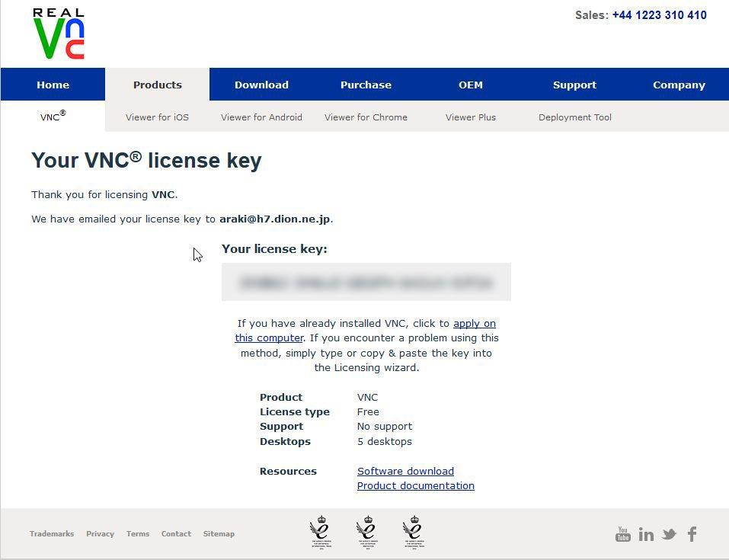Image resolution: width=729 pixels, height=560 pixels.
Task: Open the Sitemap footer link
Action: tap(219, 533)
